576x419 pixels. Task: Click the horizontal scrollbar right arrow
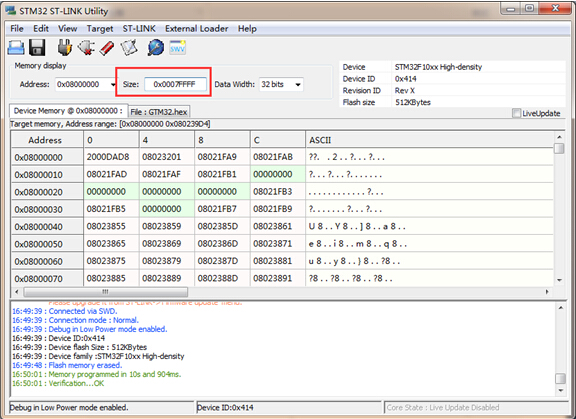547,292
